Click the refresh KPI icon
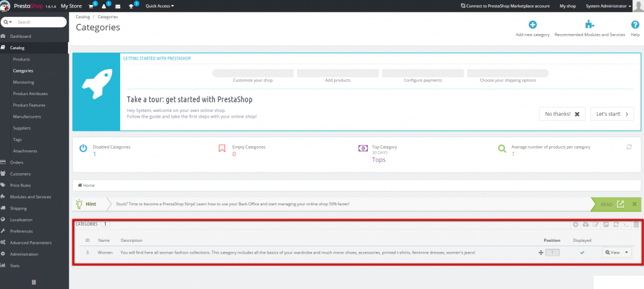Viewport: 644px width, 289px height. tap(629, 147)
